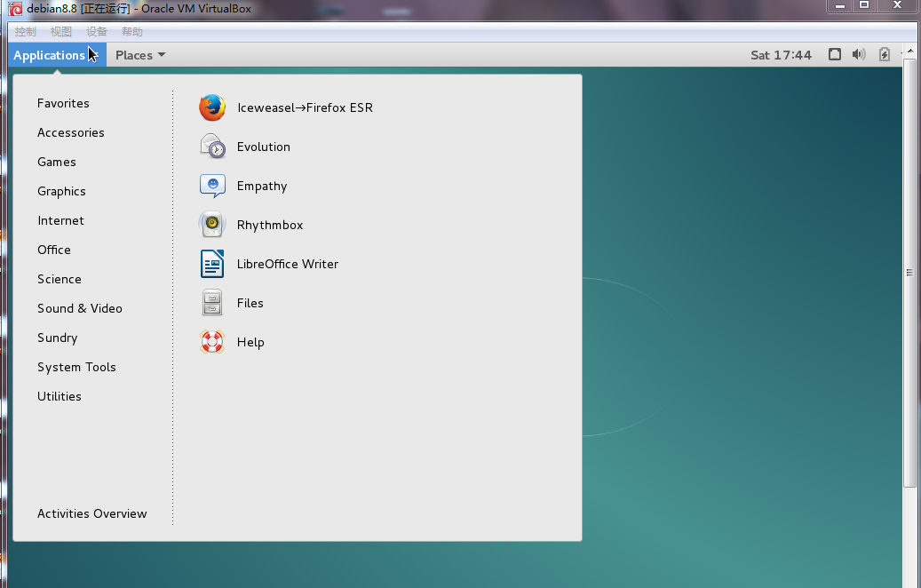Open the Evolution mail icon
Screen dimensions: 921x588
(x=212, y=147)
